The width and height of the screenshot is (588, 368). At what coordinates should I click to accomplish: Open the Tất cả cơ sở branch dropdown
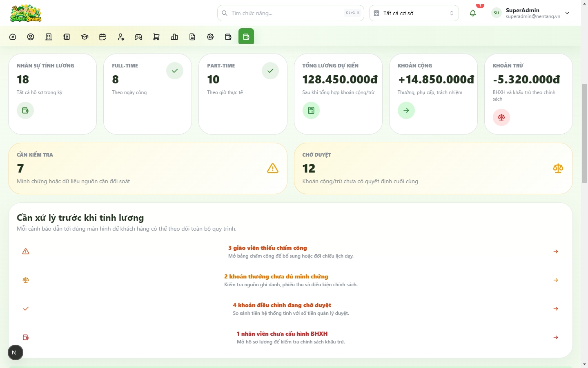pyautogui.click(x=414, y=13)
